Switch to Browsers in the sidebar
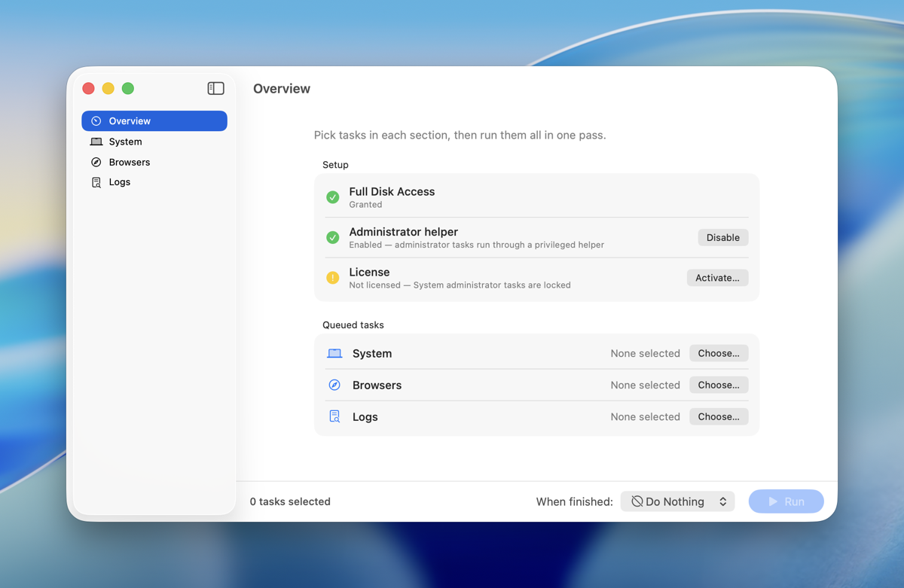The width and height of the screenshot is (904, 588). pos(154,162)
